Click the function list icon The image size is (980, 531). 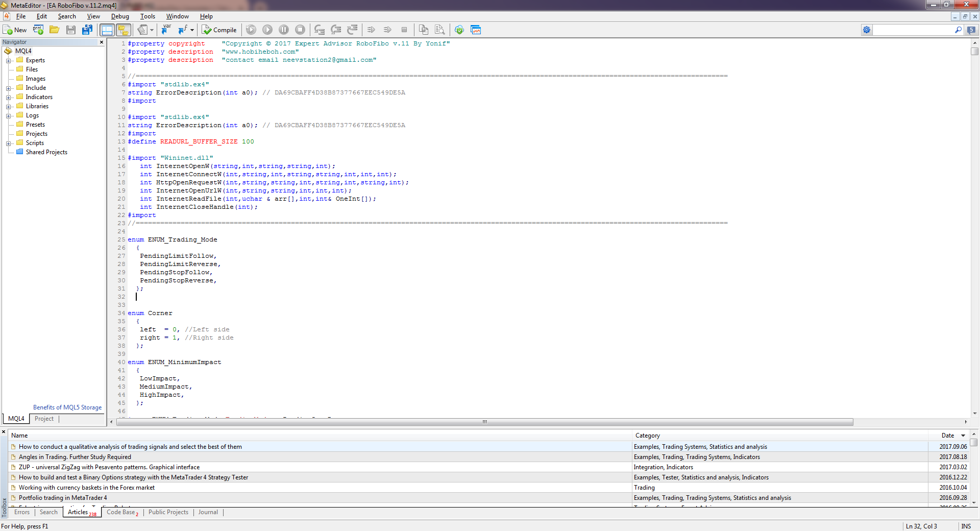[x=183, y=30]
